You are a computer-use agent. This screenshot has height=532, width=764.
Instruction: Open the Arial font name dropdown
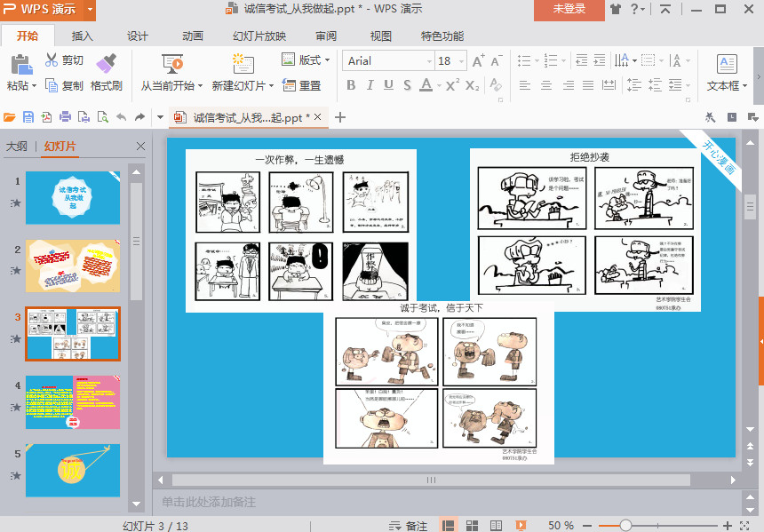[429, 61]
